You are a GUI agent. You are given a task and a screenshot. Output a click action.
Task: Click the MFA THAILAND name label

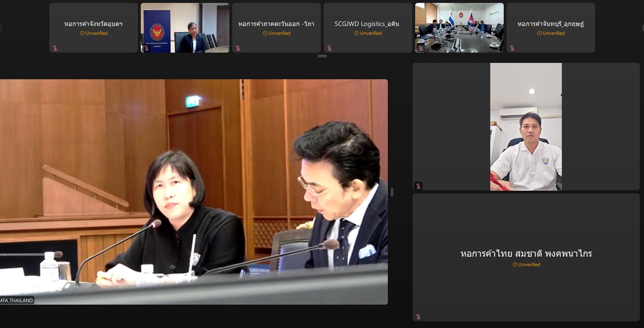17,300
